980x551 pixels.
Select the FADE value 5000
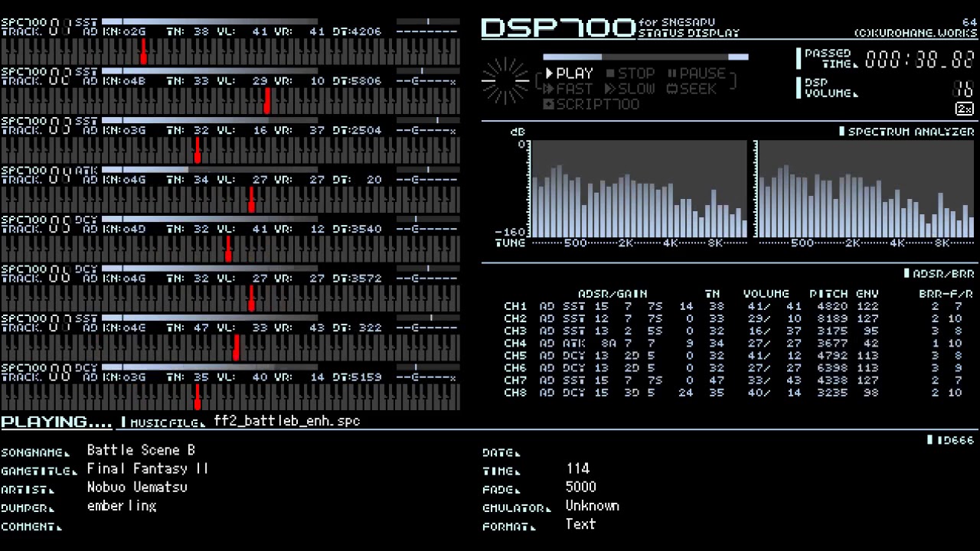click(581, 487)
